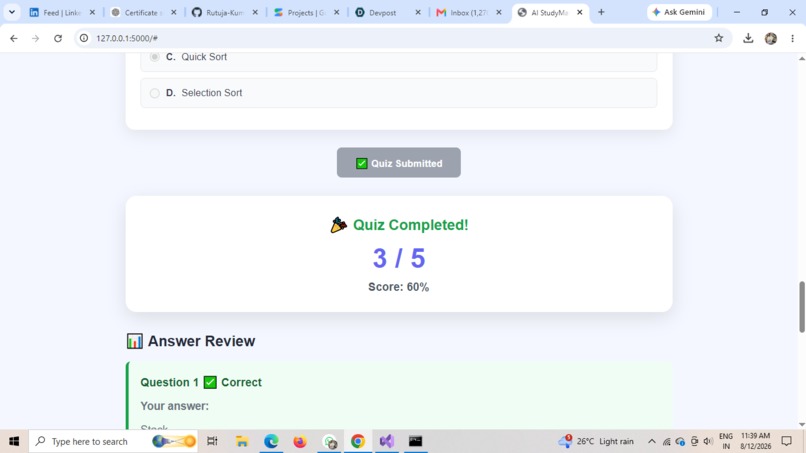806x453 pixels.
Task: Open the WhatsApp taskbar icon
Action: pyautogui.click(x=329, y=441)
